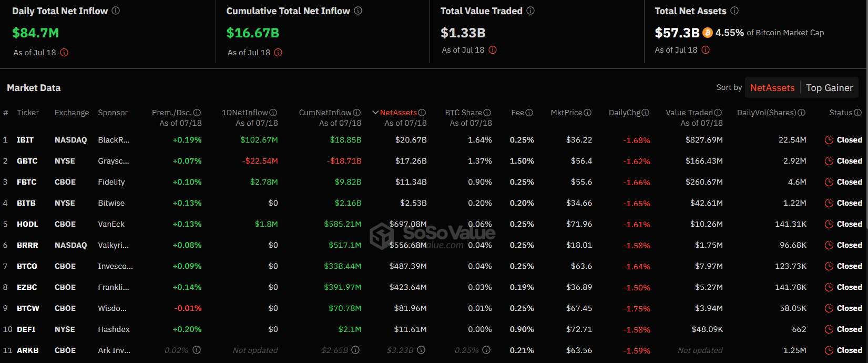Click red alert icon under Total Net Assets
The image size is (868, 363).
pos(706,50)
